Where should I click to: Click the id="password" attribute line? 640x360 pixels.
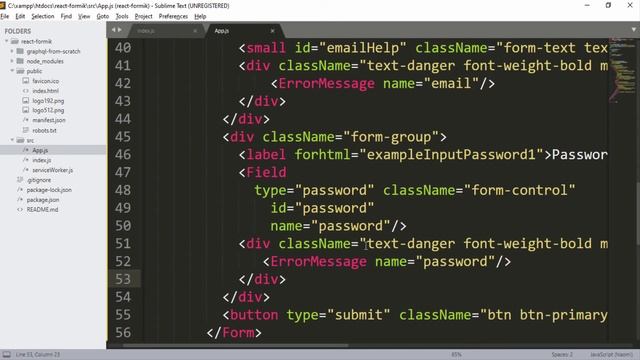tap(322, 208)
